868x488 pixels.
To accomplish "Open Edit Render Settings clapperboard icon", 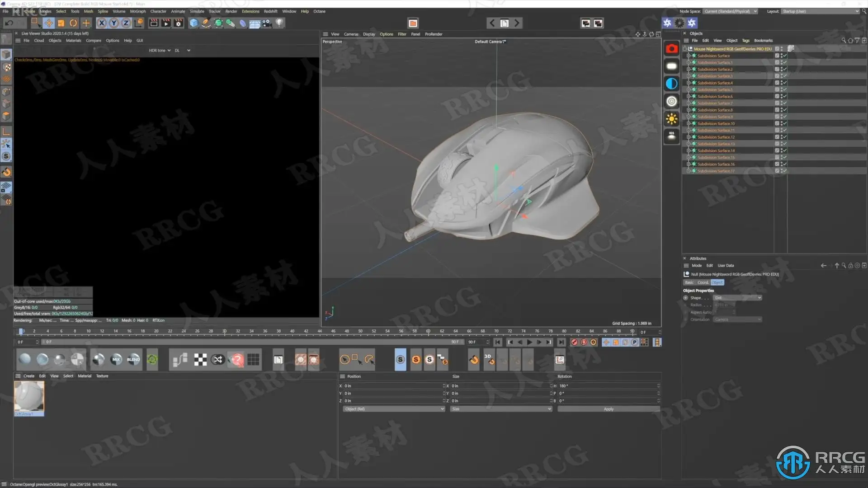I will point(179,23).
